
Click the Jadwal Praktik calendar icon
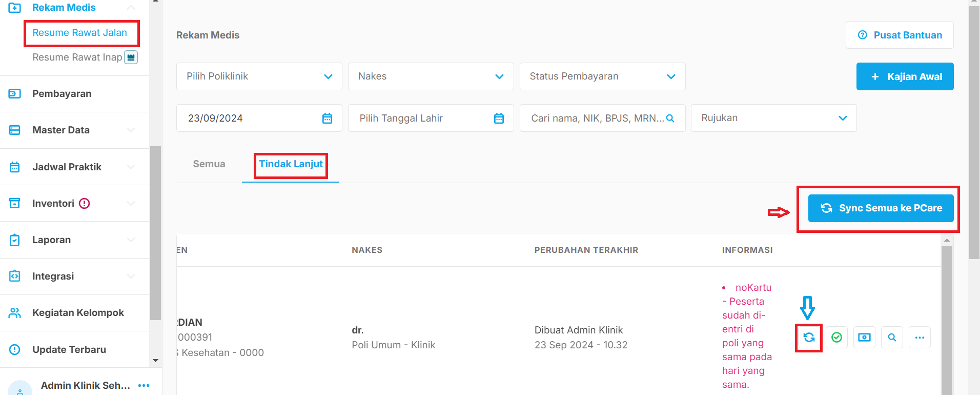click(15, 167)
